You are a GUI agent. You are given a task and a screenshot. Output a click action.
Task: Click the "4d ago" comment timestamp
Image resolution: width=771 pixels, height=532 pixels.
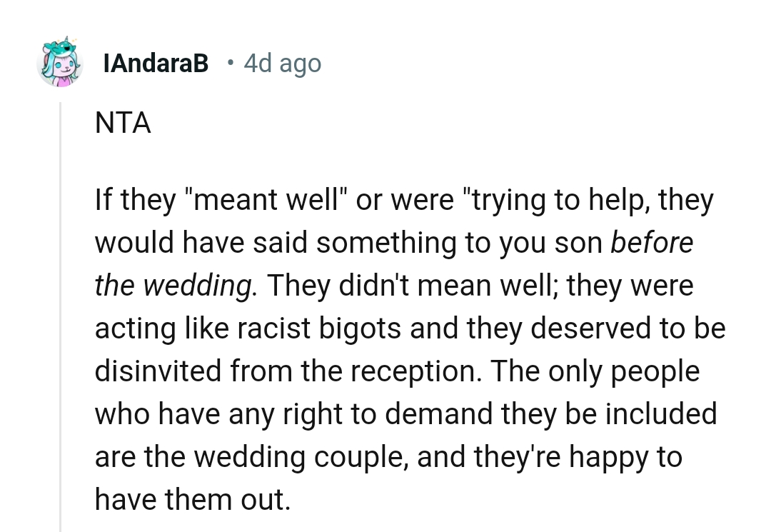[x=282, y=64]
